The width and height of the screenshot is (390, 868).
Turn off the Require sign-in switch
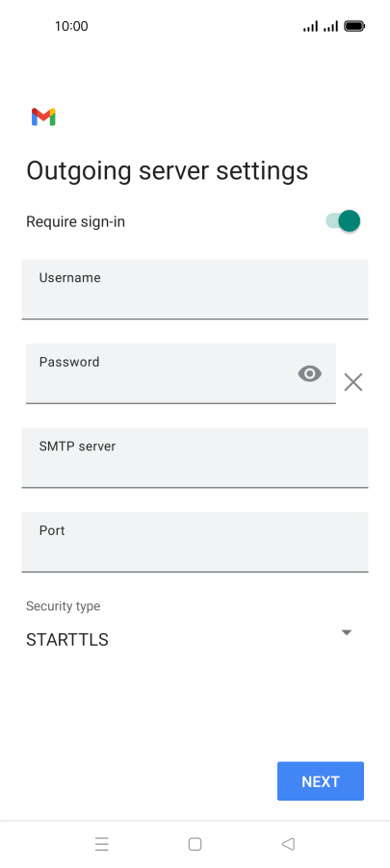click(343, 221)
